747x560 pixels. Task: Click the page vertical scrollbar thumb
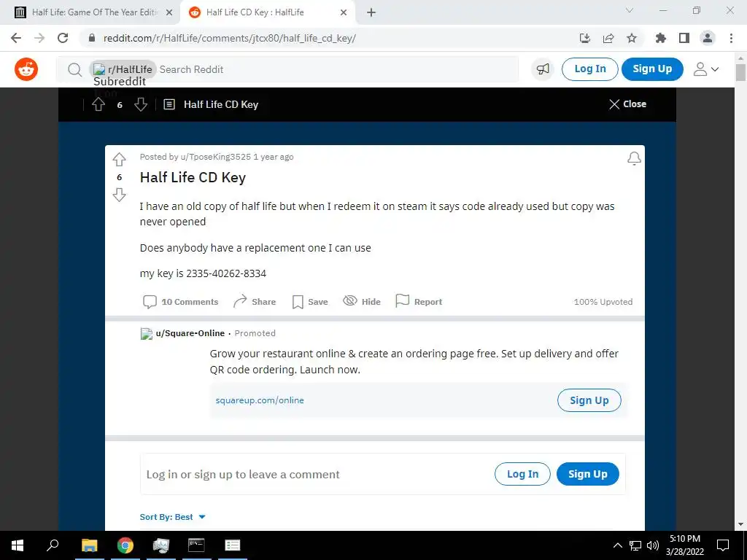(x=740, y=72)
